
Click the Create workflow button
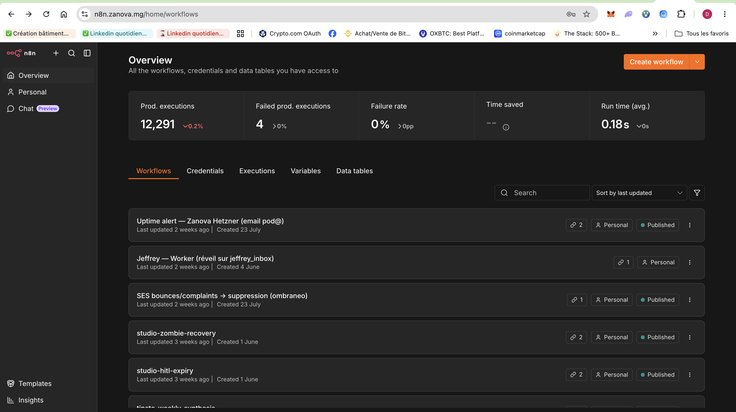656,61
